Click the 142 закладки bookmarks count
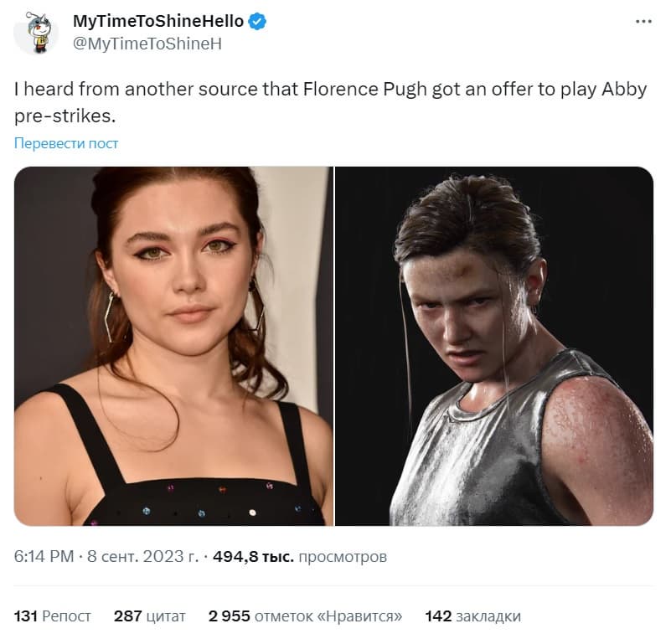Viewport: 671px width, 644px height. pos(472,616)
